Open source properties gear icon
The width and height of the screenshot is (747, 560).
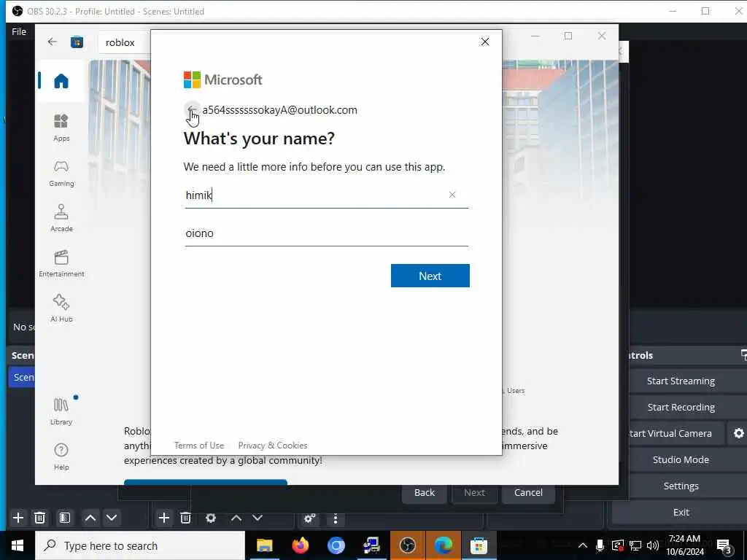click(211, 518)
